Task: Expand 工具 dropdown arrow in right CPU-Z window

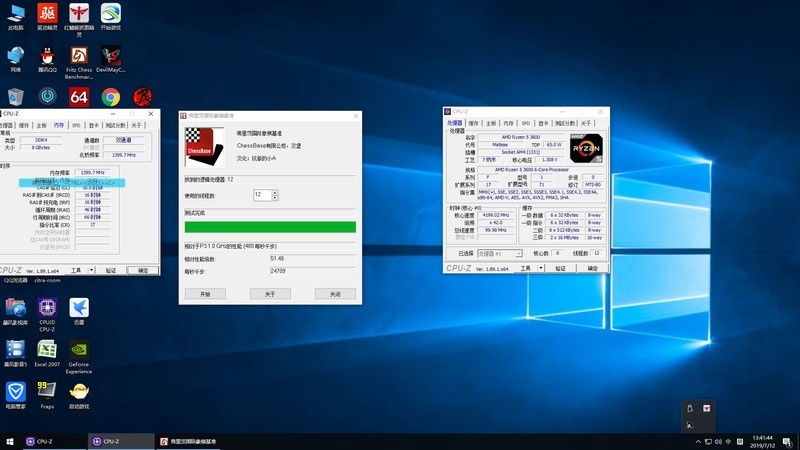Action: click(541, 268)
